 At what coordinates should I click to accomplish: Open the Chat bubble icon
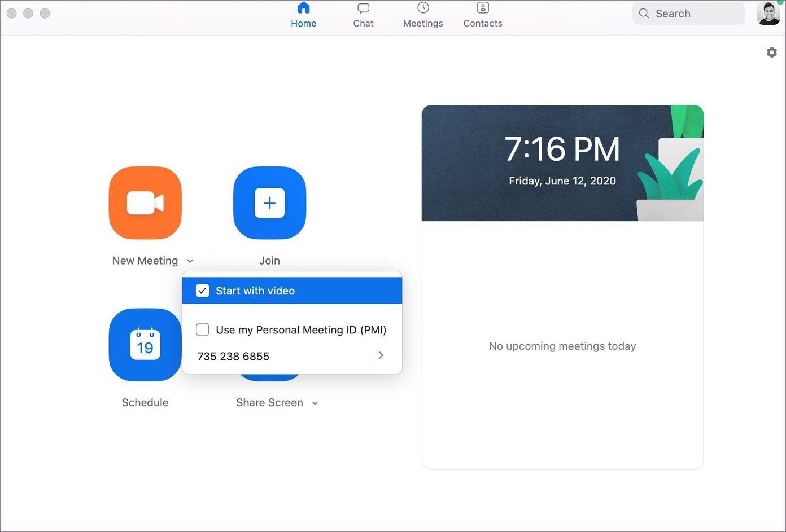point(364,8)
